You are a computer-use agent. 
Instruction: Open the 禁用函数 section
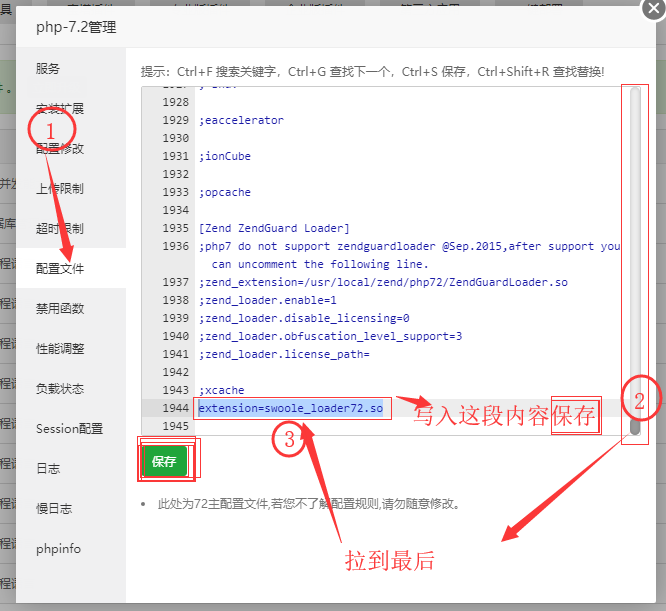(60, 309)
